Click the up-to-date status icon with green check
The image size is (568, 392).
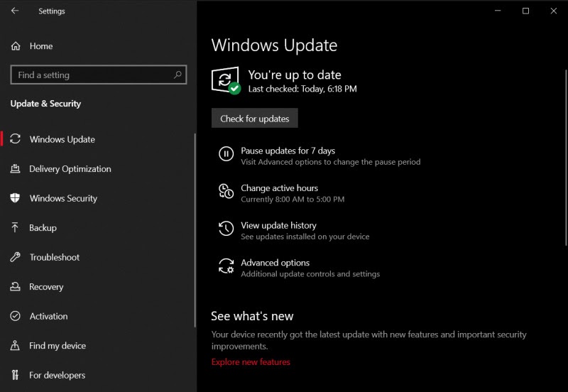pyautogui.click(x=226, y=80)
